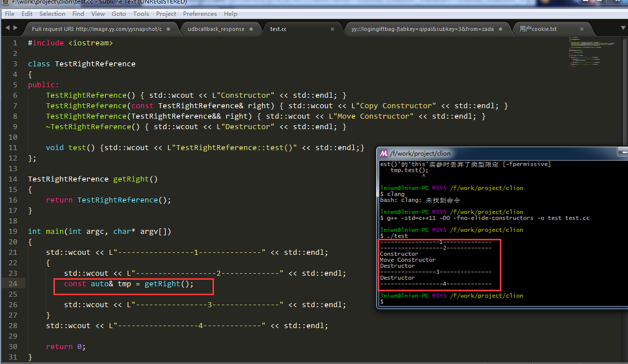Click the right tab-scroll arrow
Image resolution: width=628 pixels, height=364 pixels.
point(16,28)
